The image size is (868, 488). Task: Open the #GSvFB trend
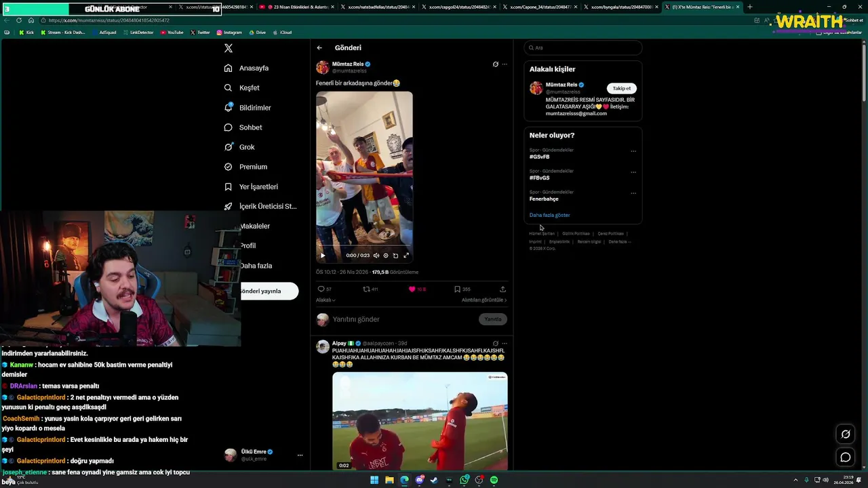click(x=540, y=157)
